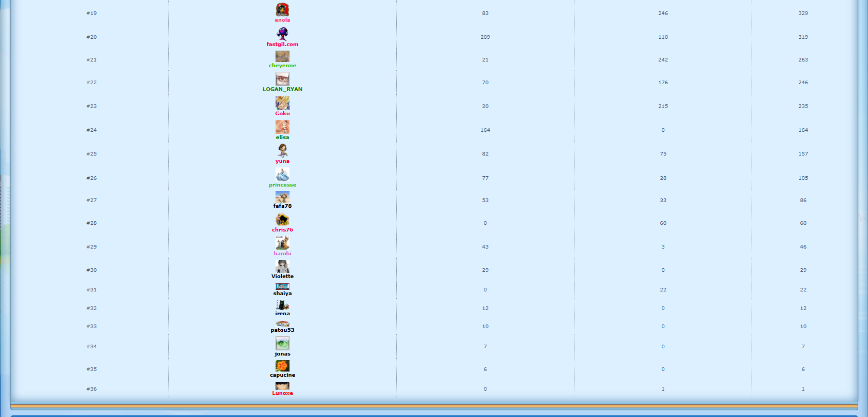Click LOGAN_RYAN's eye avatar thumbnail
This screenshot has height=417, width=868.
(282, 79)
